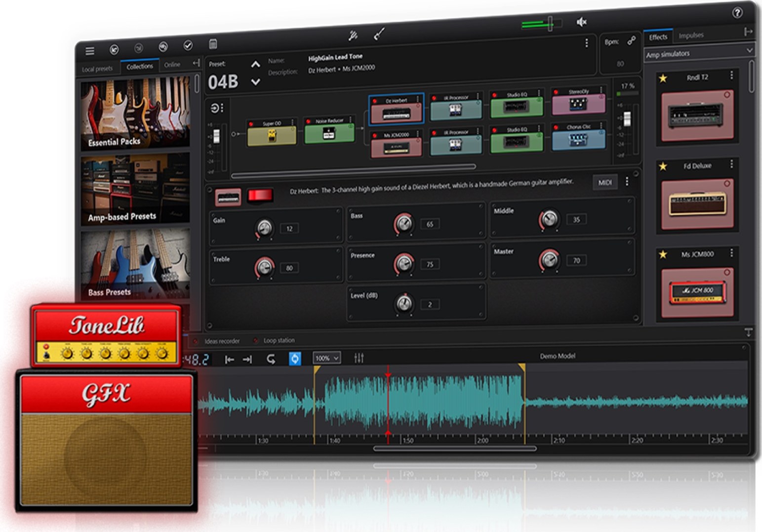Open the preset info three-dot menu

[x=586, y=43]
